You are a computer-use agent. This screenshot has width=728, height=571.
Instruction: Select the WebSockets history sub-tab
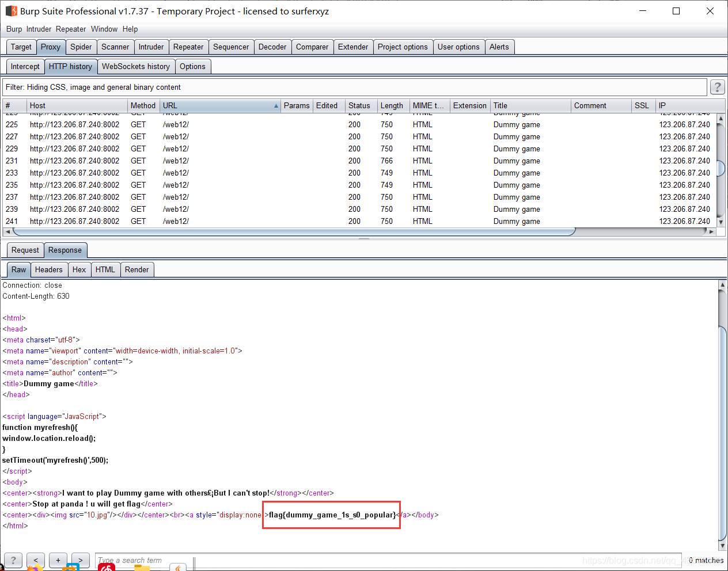coord(136,67)
